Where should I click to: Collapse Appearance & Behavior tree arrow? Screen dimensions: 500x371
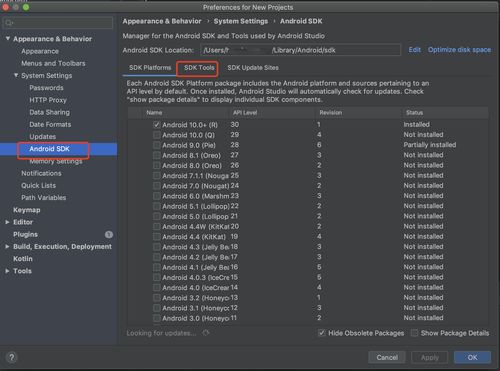(x=8, y=39)
